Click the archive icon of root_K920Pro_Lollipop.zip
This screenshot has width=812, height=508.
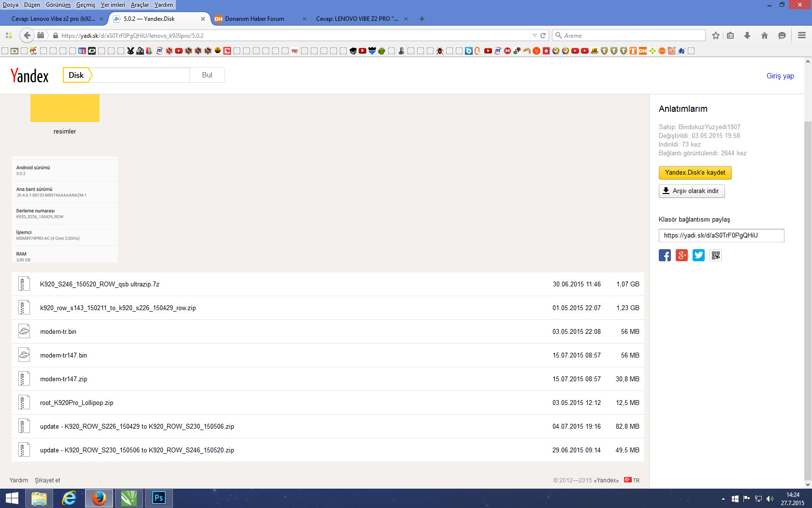pyautogui.click(x=24, y=403)
